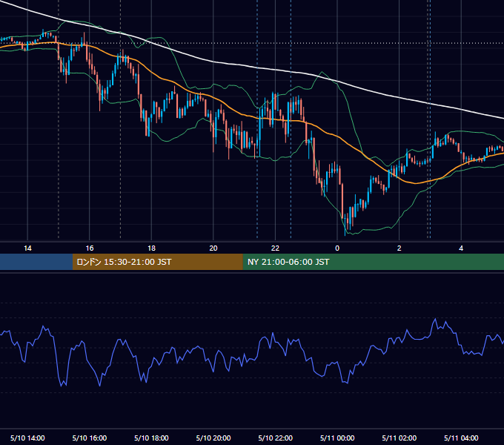Select the 16 hour axis label
This screenshot has width=504, height=445.
coord(90,248)
